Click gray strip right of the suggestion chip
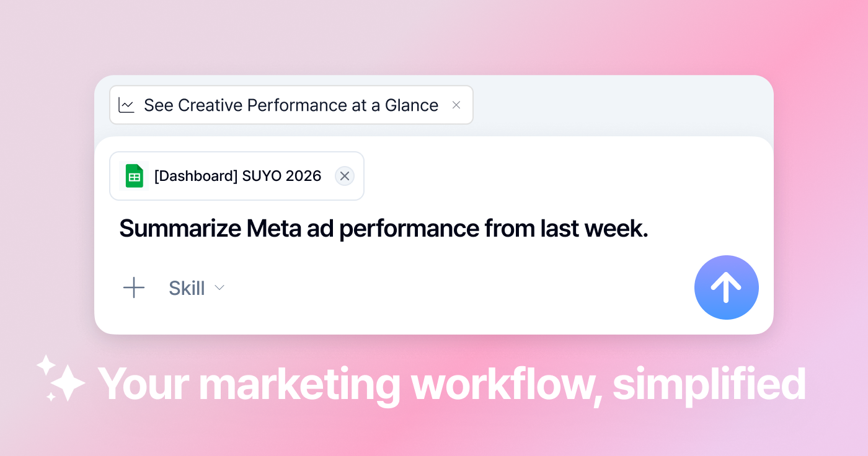The width and height of the screenshot is (868, 456). pyautogui.click(x=620, y=105)
